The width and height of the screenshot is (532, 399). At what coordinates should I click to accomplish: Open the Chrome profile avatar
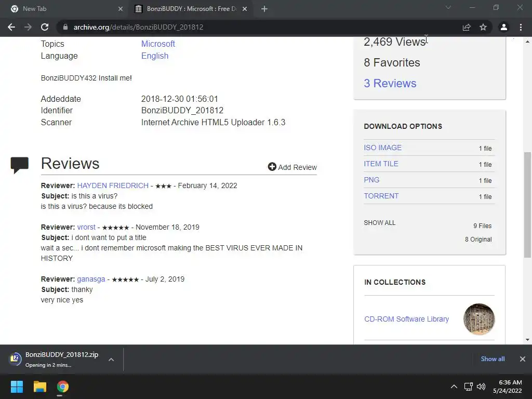[x=504, y=27]
